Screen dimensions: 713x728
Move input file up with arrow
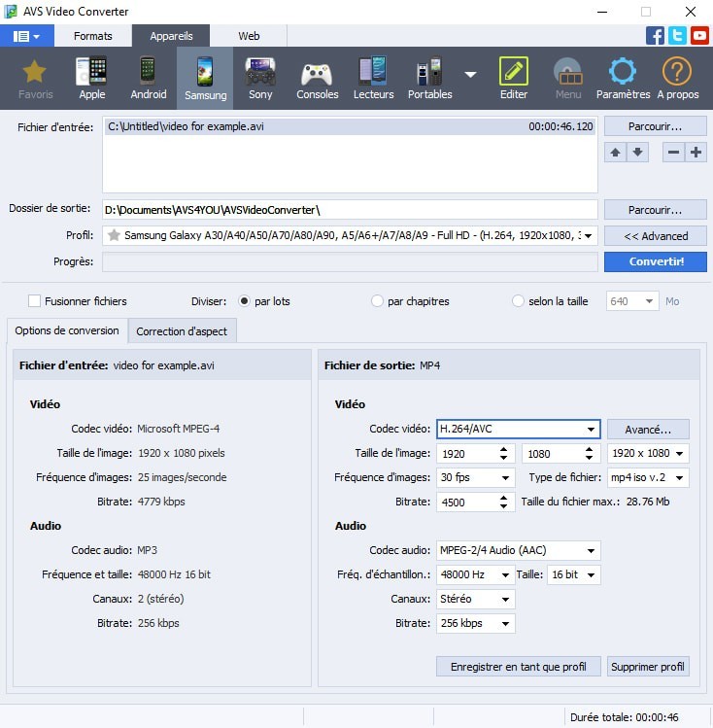pos(615,153)
